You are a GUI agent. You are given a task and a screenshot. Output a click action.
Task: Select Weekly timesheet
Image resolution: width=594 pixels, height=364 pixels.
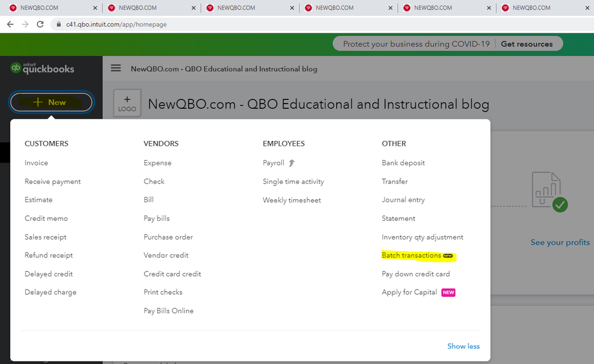click(x=292, y=200)
